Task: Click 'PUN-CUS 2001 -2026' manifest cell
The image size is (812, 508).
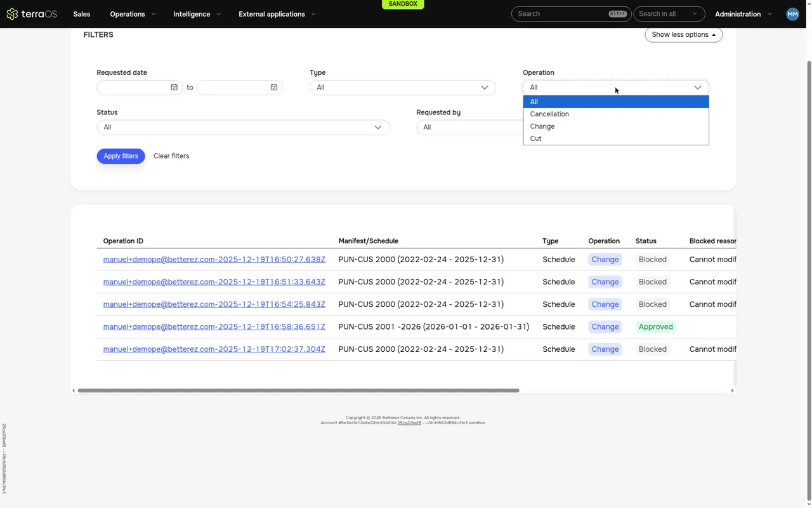Action: (434, 327)
